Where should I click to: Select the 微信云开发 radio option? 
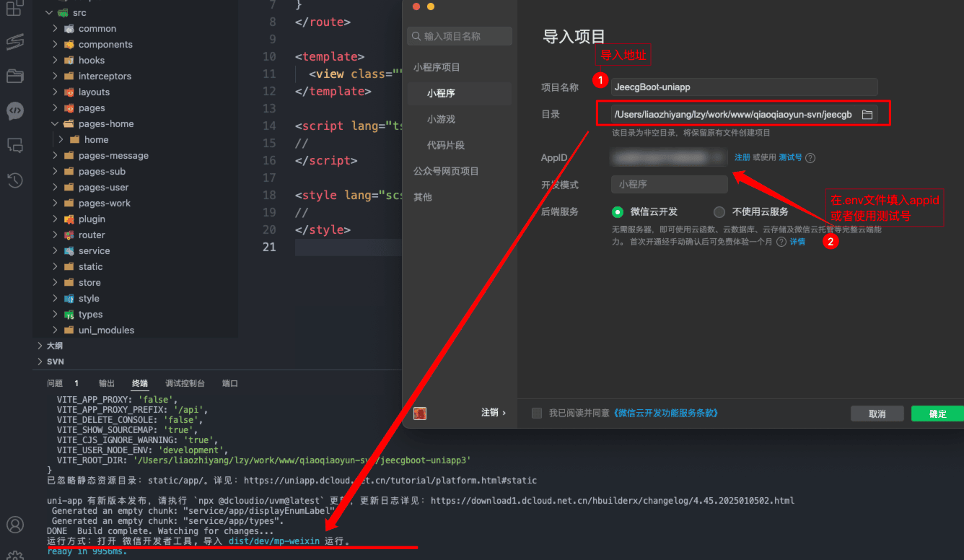click(617, 212)
